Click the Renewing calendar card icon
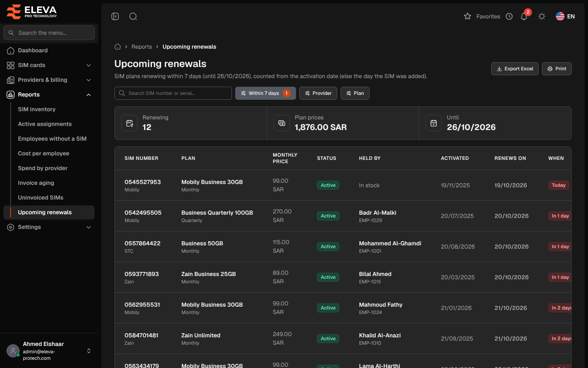The width and height of the screenshot is (588, 368). pyautogui.click(x=129, y=123)
